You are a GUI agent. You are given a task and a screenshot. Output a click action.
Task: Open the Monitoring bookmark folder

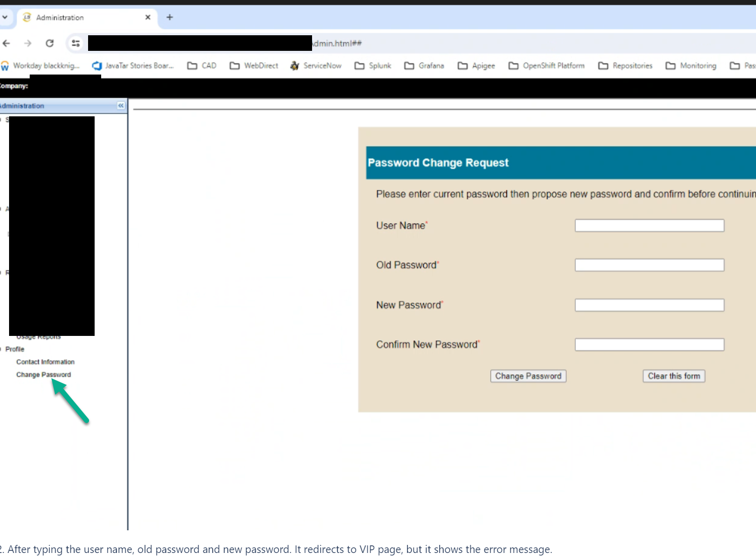point(691,65)
